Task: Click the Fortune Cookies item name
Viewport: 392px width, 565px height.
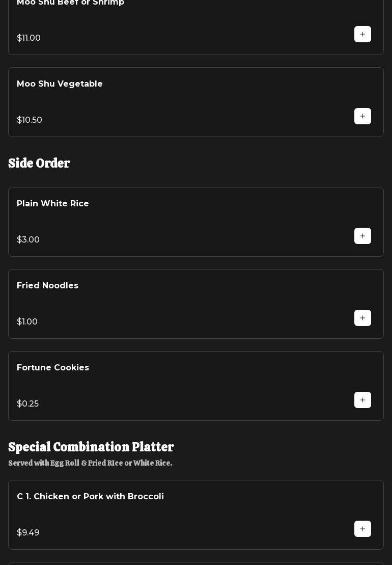Action: 53,367
